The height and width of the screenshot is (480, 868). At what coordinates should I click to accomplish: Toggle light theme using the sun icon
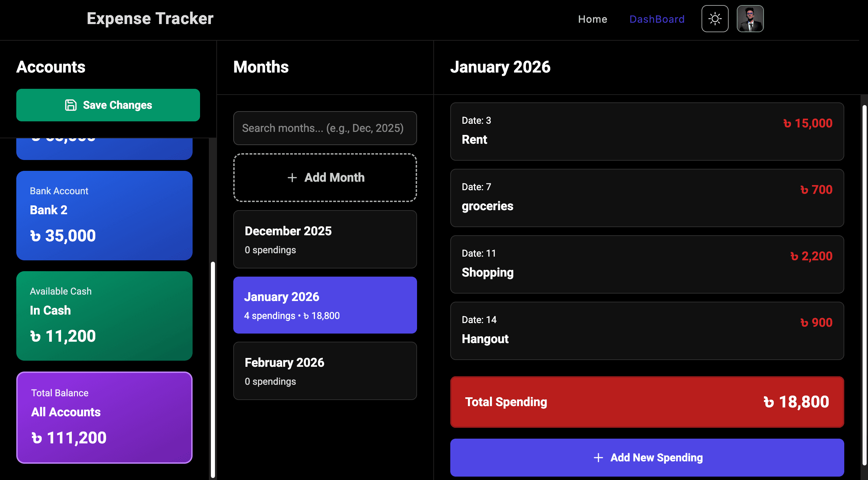[715, 19]
